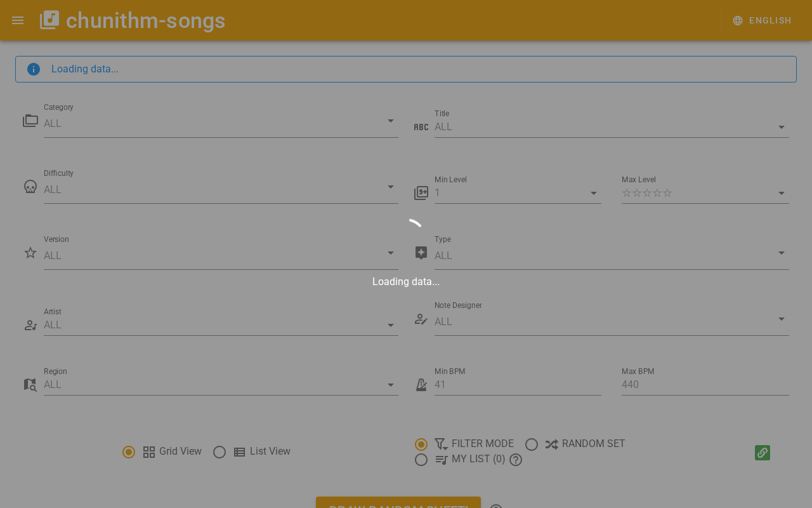812x508 pixels.
Task: Click the help icon beside MY LIST
Action: click(x=516, y=460)
